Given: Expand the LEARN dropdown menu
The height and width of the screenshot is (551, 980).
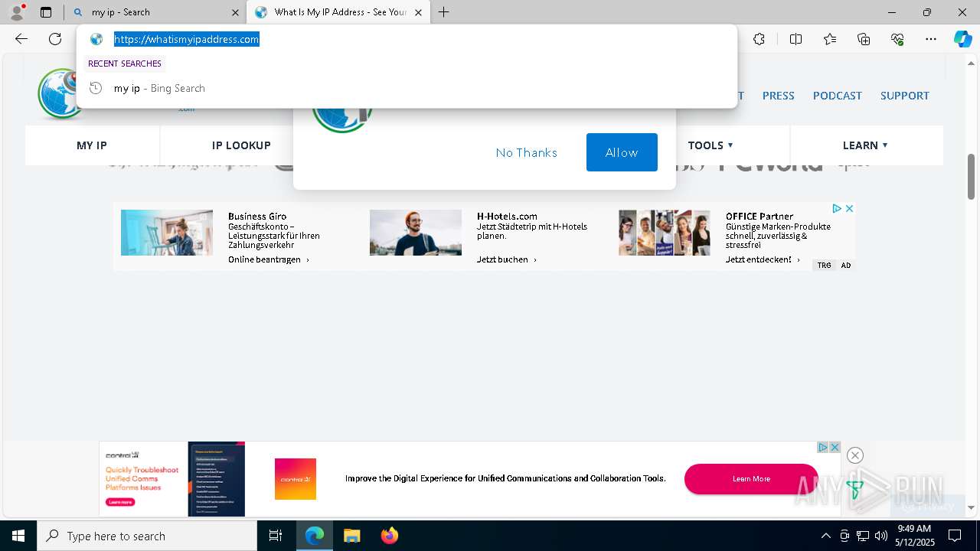Looking at the screenshot, I should [x=865, y=145].
